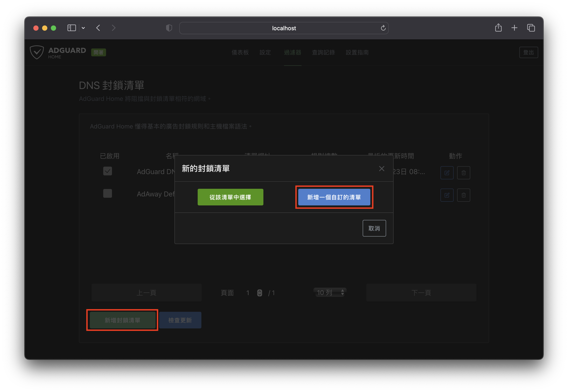
Task: Open the 設置指南 setup guide tab
Action: pyautogui.click(x=357, y=52)
